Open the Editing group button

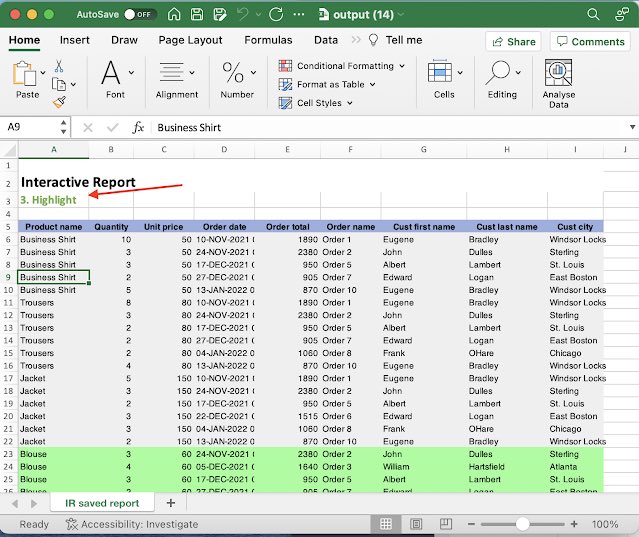(x=502, y=80)
